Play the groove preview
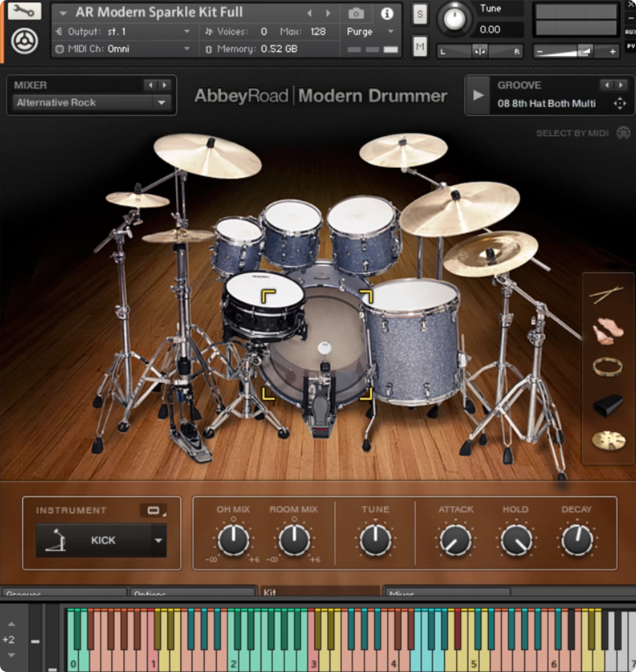 click(478, 95)
